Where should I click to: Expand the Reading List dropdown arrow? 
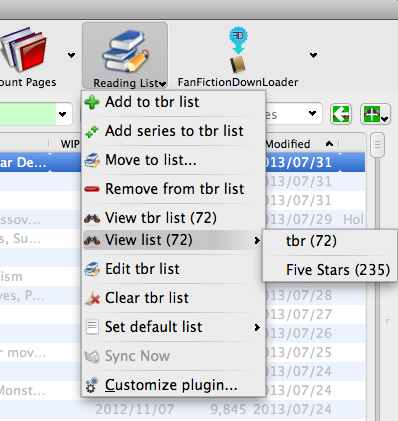pos(163,84)
